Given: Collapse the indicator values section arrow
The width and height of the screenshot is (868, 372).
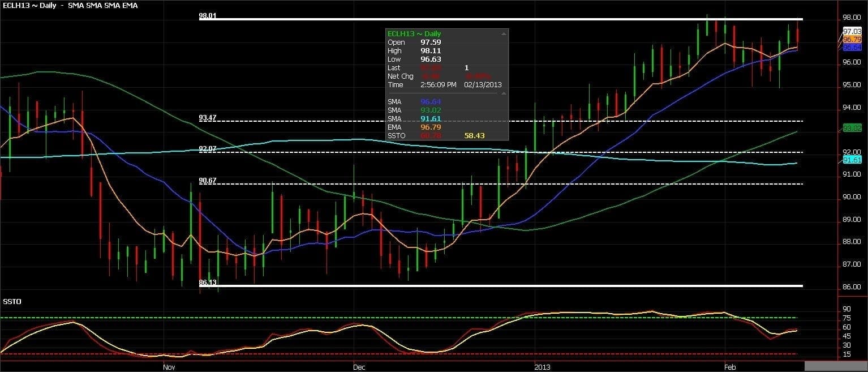Looking at the screenshot, I should (x=503, y=93).
